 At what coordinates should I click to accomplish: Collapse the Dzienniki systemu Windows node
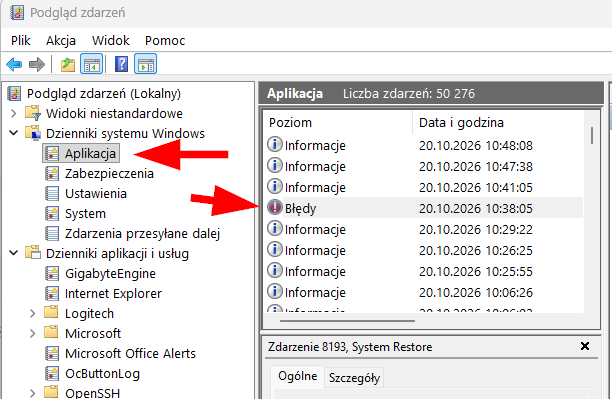[14, 134]
